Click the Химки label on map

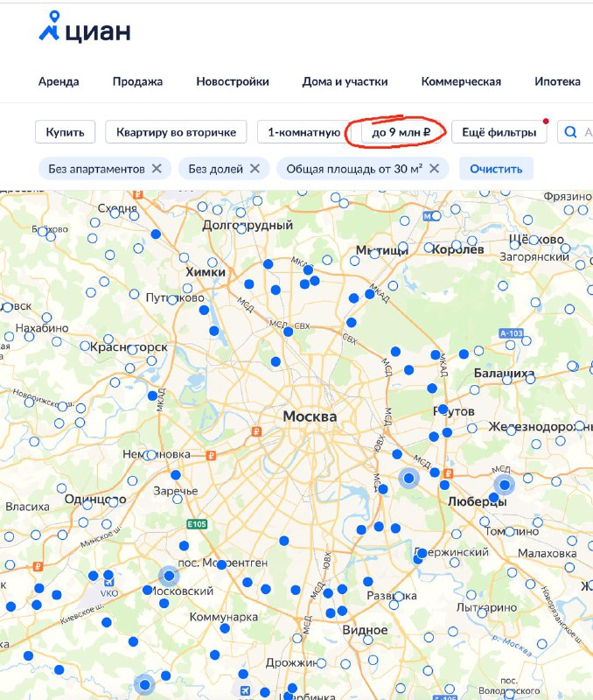click(x=206, y=271)
